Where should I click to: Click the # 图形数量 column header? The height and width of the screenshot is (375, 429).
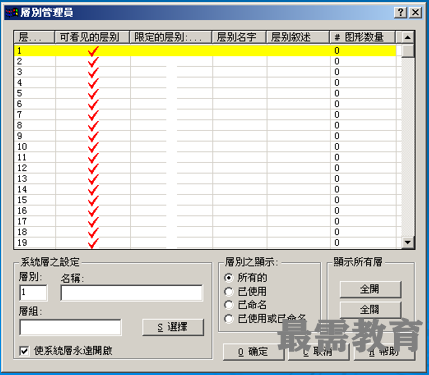click(x=362, y=37)
